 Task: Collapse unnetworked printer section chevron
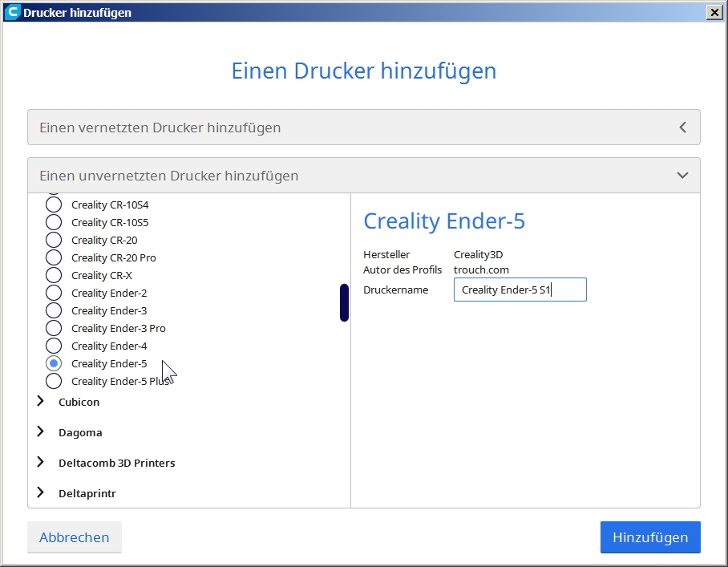pyautogui.click(x=682, y=176)
